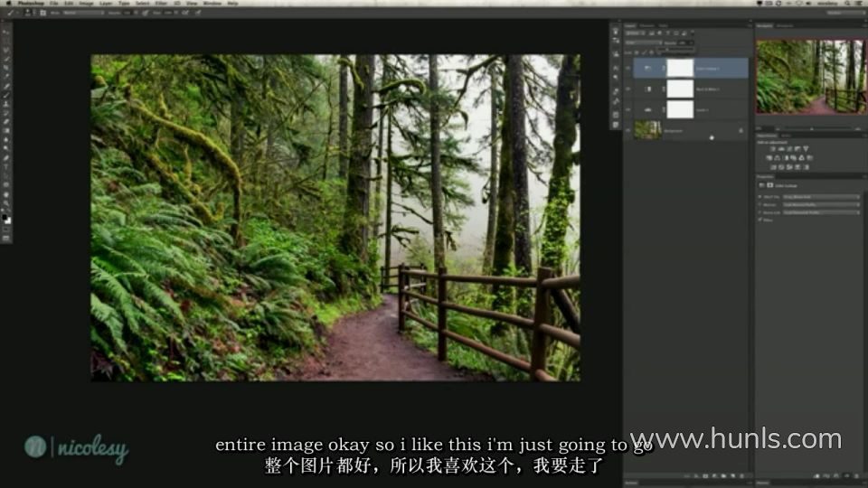
Task: Open the 3DLUT File dropdown
Action: tap(822, 196)
